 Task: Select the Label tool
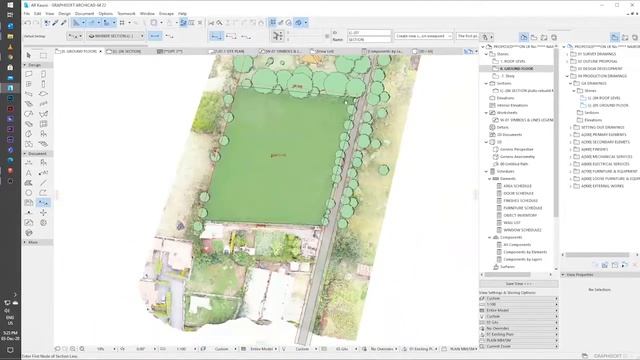[x=43, y=173]
